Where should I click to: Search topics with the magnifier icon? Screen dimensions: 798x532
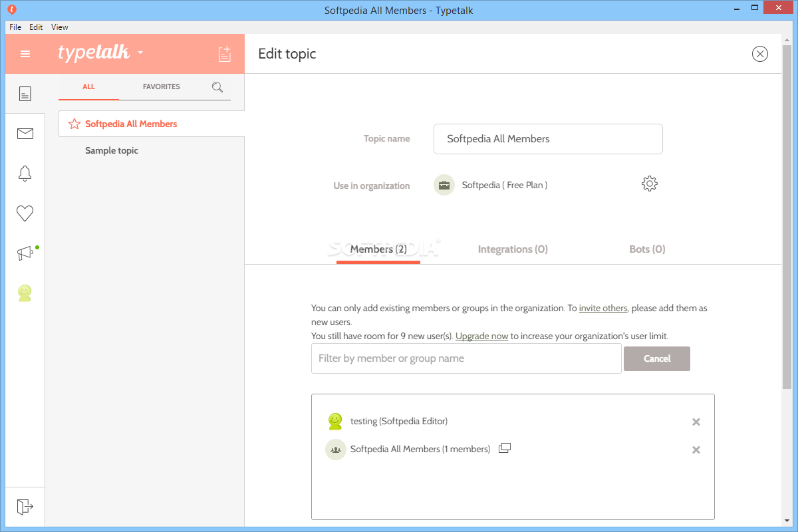click(217, 86)
